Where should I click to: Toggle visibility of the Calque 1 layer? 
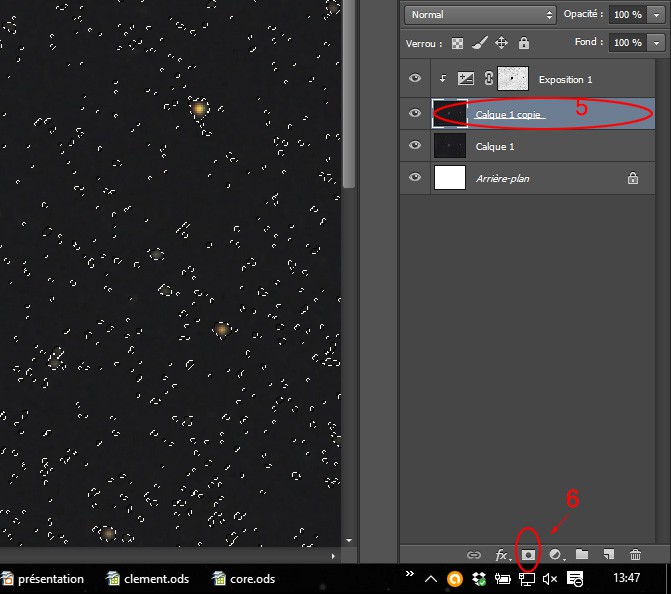415,145
